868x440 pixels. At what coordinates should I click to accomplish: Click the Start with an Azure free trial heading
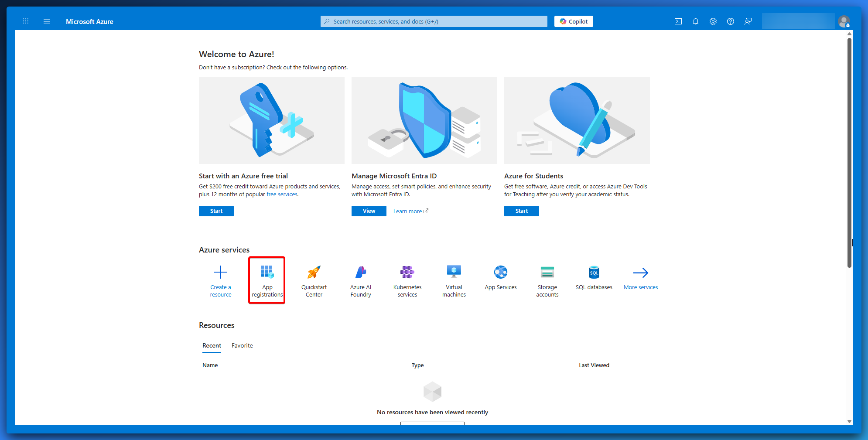click(243, 176)
